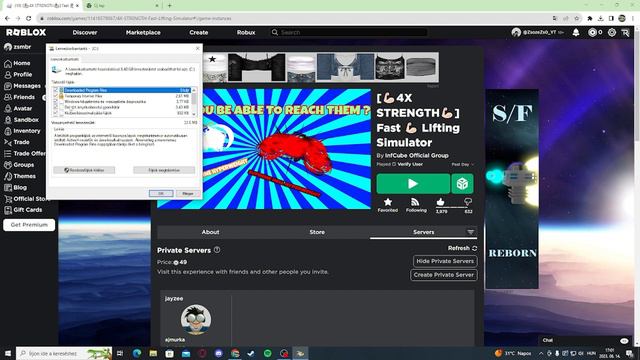640x360 pixels.
Task: Open the green cube button beside Play
Action: click(462, 184)
